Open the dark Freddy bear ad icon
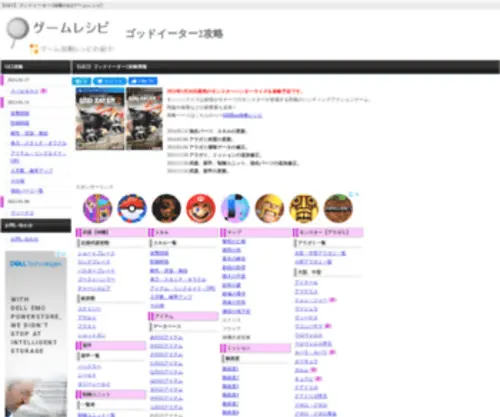 coord(166,208)
